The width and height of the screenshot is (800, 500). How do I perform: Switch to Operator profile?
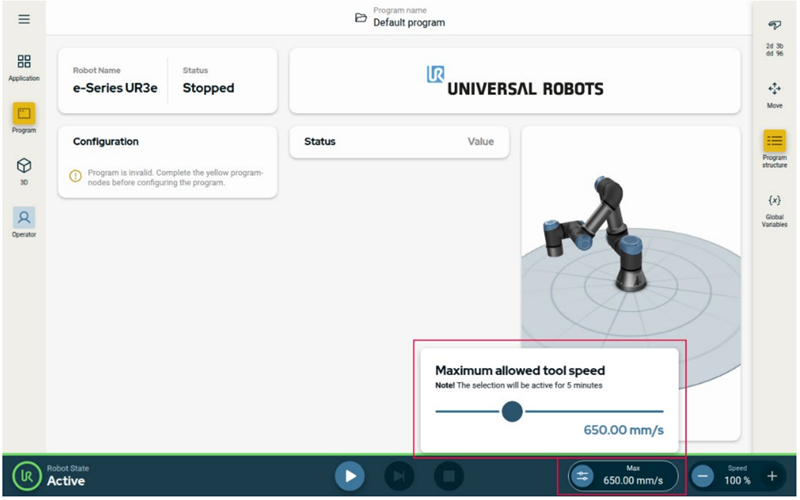pos(24,221)
